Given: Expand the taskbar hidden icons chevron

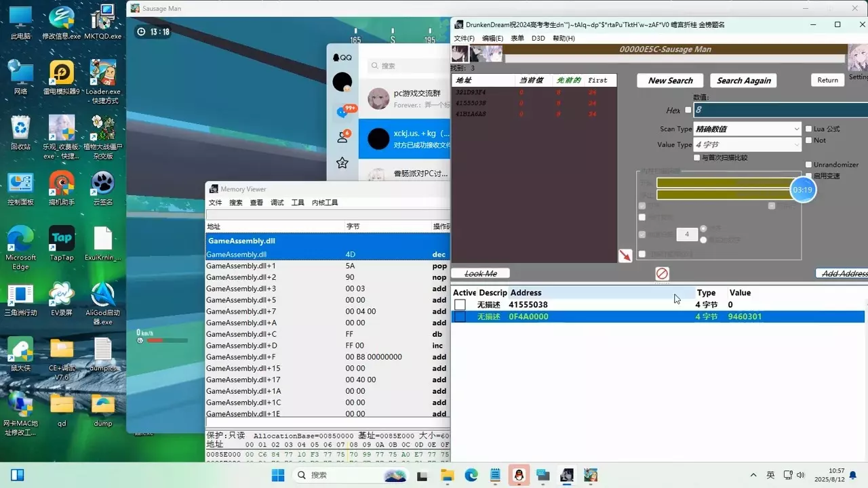Looking at the screenshot, I should tap(753, 475).
